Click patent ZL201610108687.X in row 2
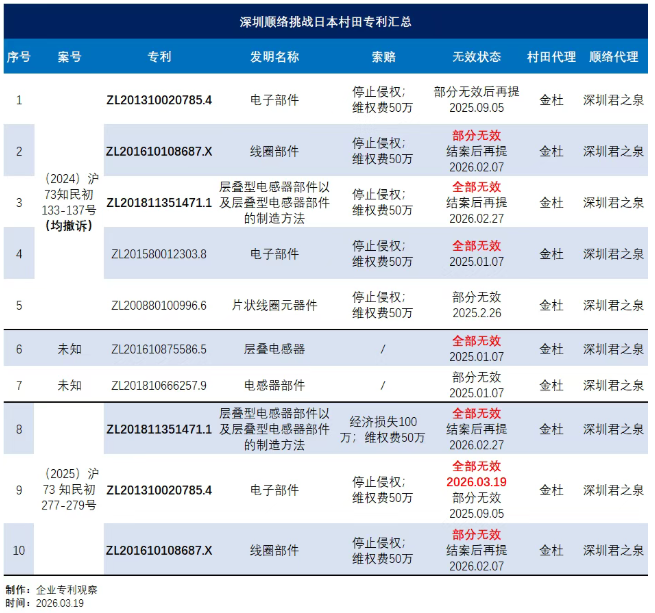Screen dimensions: 655x613 pyautogui.click(x=159, y=151)
